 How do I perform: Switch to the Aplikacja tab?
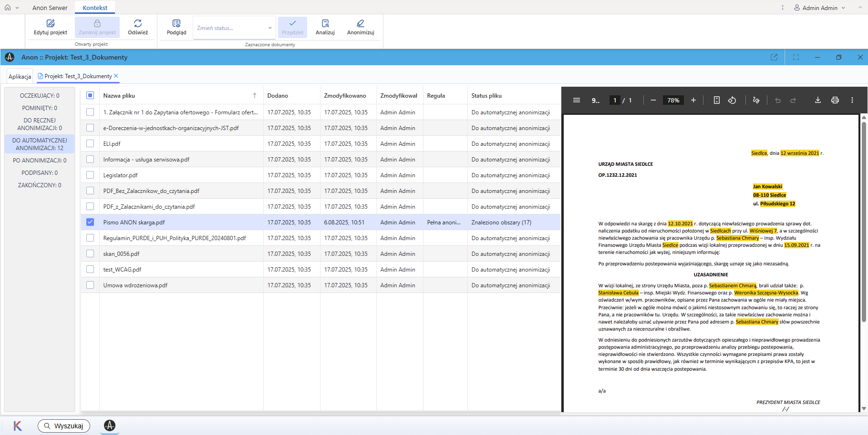(20, 76)
